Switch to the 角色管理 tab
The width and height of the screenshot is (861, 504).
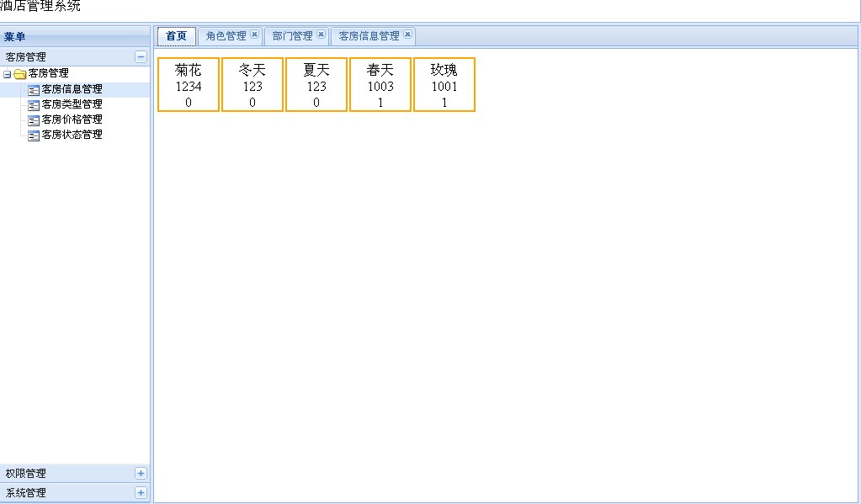[x=226, y=36]
